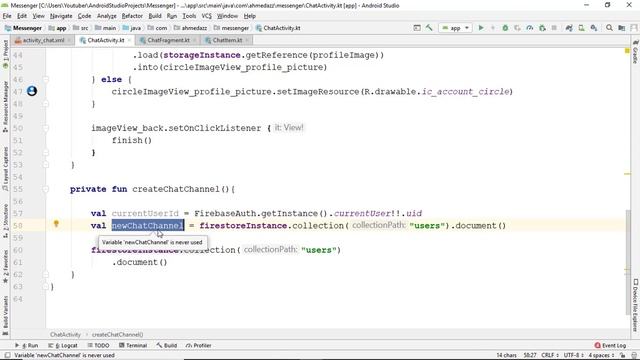The height and width of the screenshot is (360, 640).
Task: Collapse the else block fold marker on line 46
Action: tap(46, 79)
